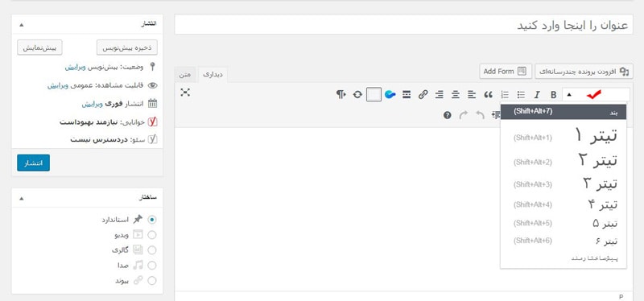Click the blue انتشار publish button
The image size is (644, 301).
coord(33,163)
